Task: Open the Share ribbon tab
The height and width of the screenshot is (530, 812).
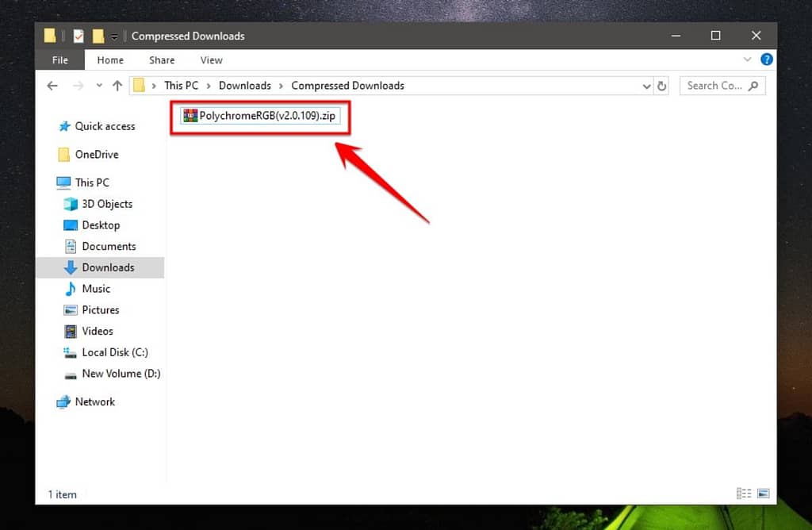Action: pyautogui.click(x=162, y=60)
